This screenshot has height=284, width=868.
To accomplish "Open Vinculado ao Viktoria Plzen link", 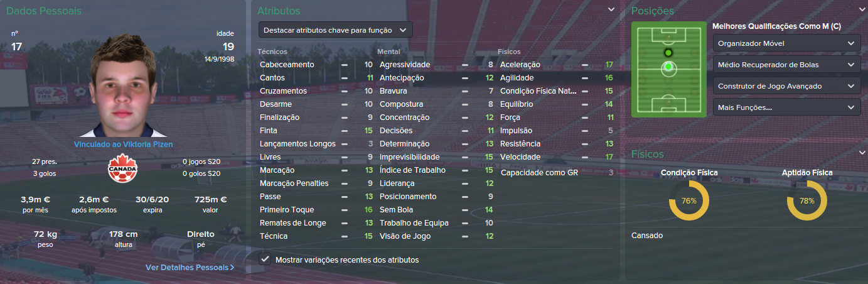I will click(x=123, y=145).
